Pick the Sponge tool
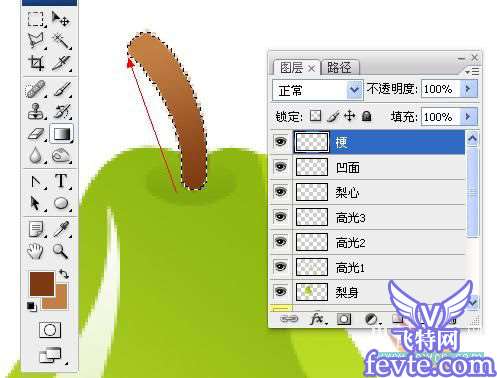 (x=61, y=156)
